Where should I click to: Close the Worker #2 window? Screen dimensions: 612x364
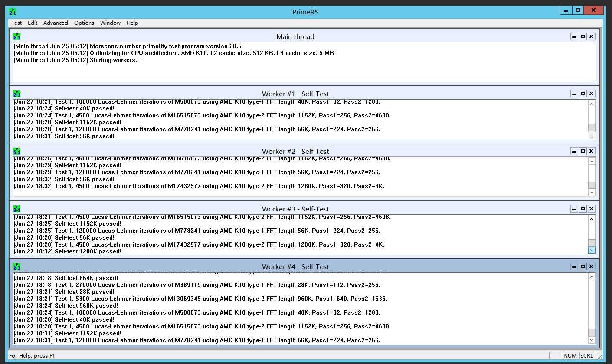[x=592, y=151]
